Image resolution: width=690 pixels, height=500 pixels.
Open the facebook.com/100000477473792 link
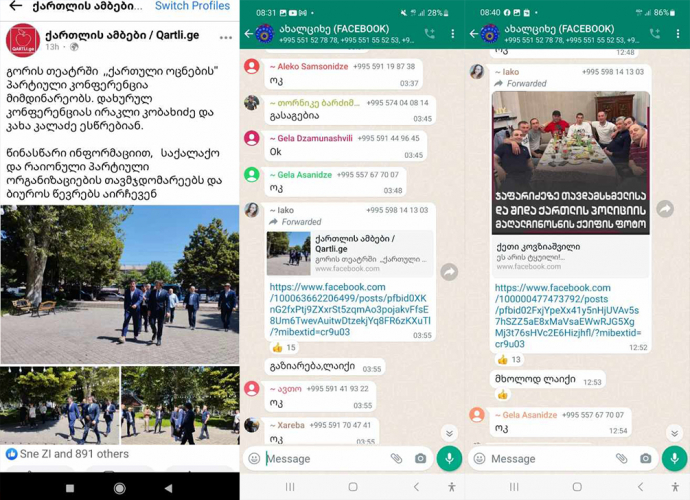[568, 316]
